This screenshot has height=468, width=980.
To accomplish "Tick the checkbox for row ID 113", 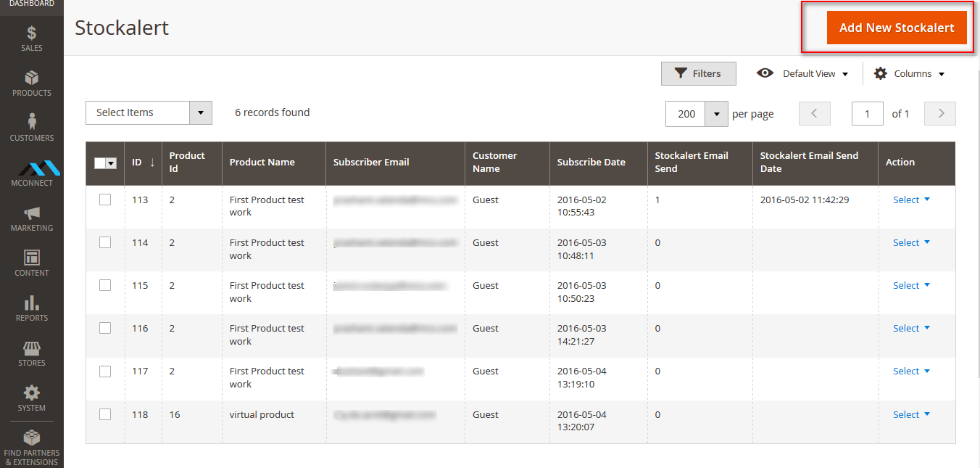I will (x=105, y=200).
